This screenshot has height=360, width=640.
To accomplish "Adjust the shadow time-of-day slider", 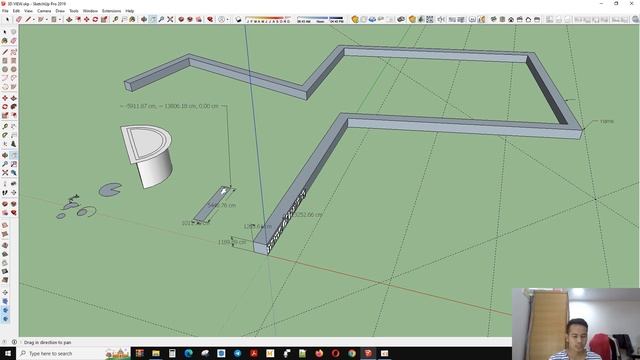I will tap(320, 19).
